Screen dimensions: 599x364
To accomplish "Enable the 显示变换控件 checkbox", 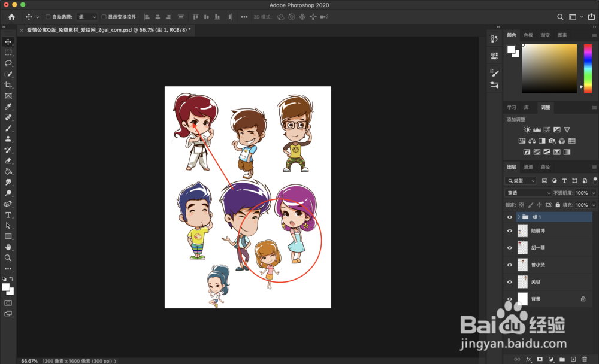I will click(104, 17).
